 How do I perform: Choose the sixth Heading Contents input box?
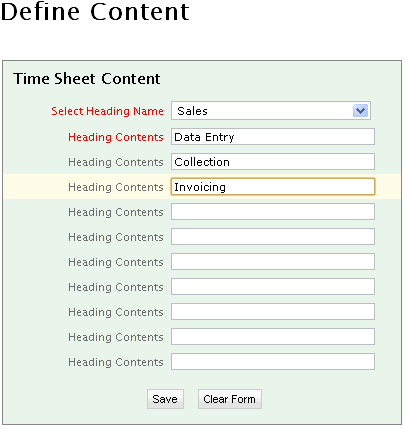click(273, 262)
